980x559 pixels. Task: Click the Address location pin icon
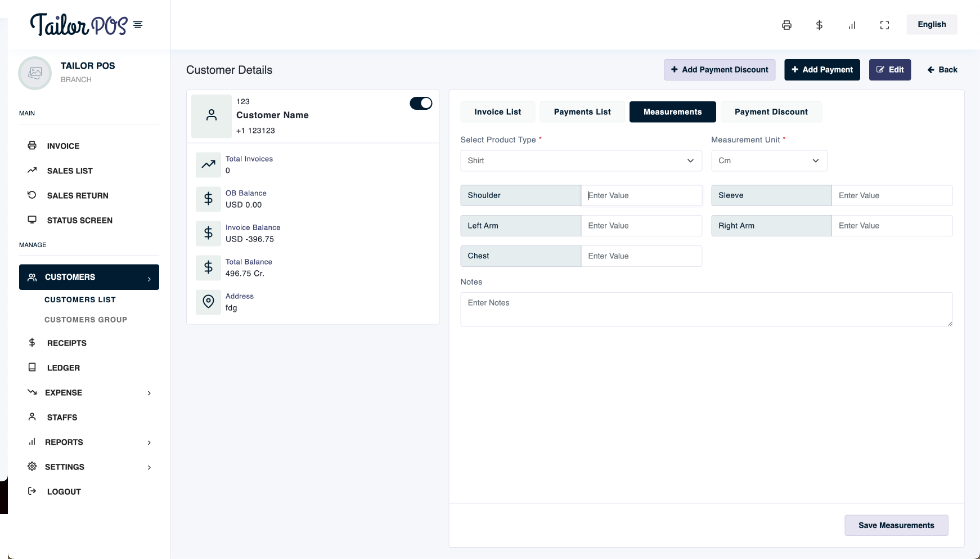tap(208, 302)
